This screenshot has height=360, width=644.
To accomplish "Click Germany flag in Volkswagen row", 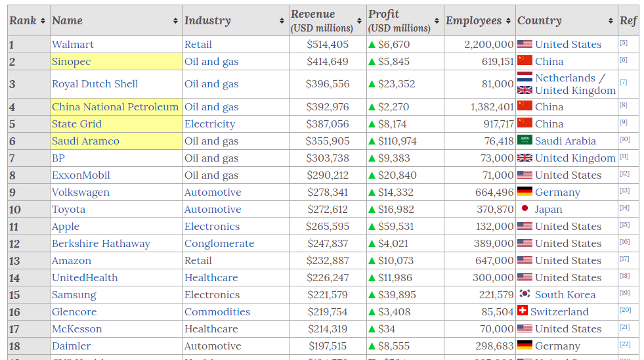I will [525, 192].
